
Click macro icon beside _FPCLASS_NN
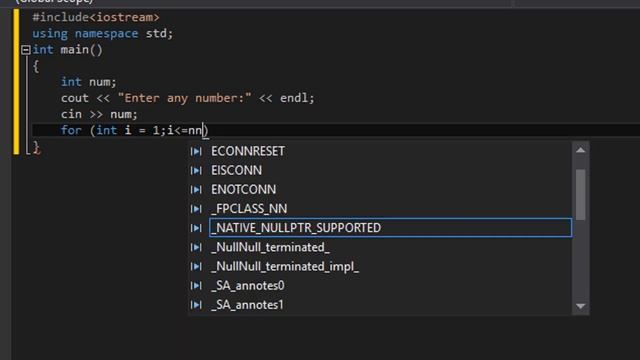click(196, 209)
